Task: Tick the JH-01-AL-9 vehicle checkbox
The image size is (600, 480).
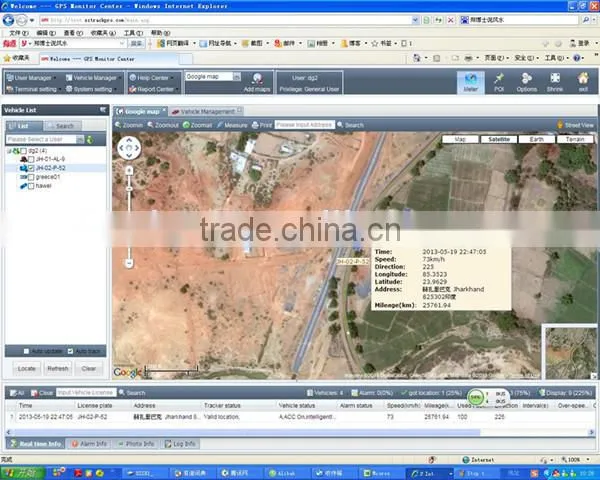Action: pos(31,159)
